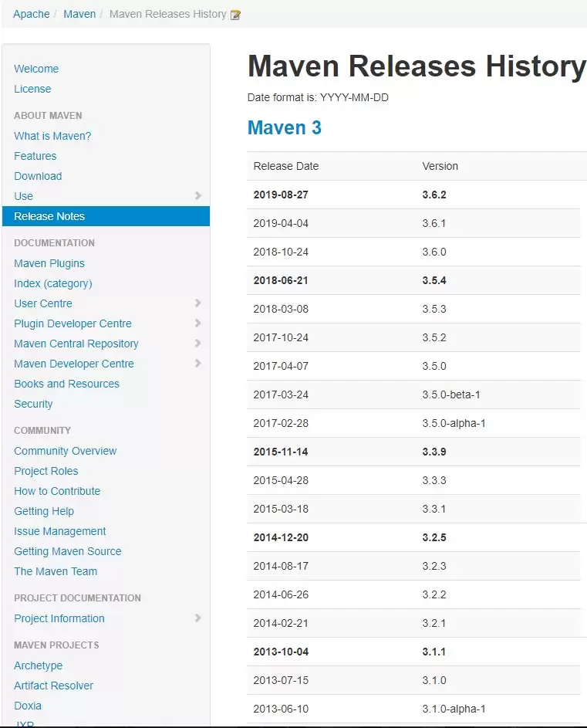Click the Release Date column header
The image size is (587, 728).
click(x=286, y=166)
